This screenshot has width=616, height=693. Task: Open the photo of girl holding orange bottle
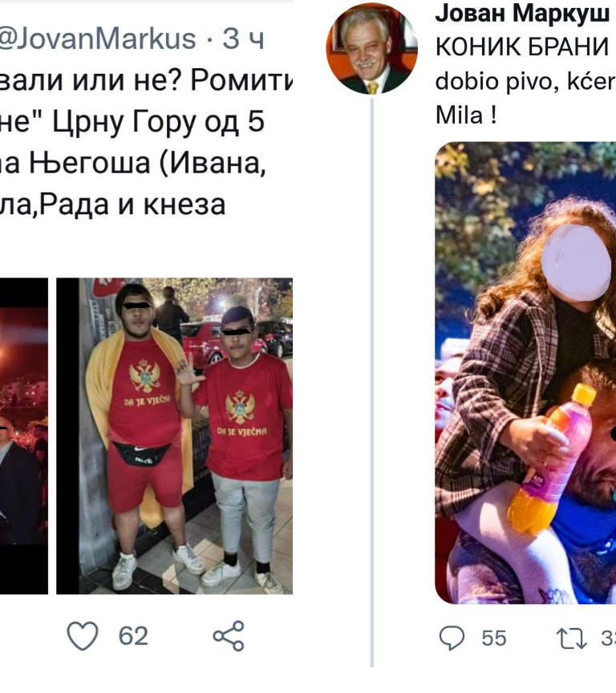click(x=525, y=373)
